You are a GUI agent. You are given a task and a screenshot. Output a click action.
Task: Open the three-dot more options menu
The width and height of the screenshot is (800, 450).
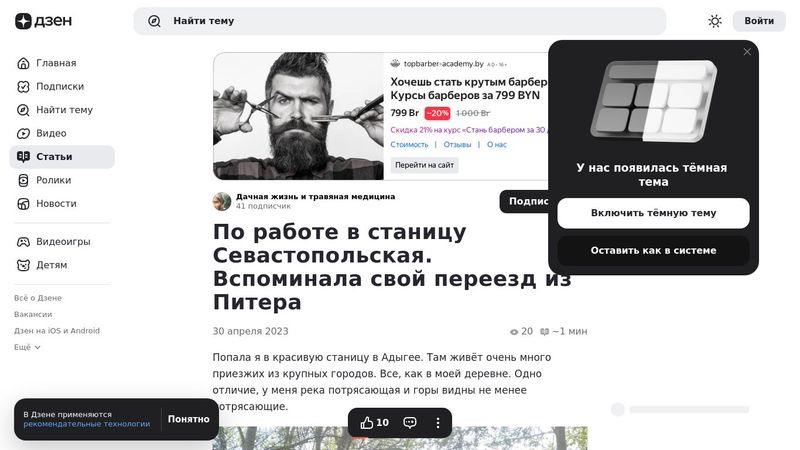coord(438,422)
